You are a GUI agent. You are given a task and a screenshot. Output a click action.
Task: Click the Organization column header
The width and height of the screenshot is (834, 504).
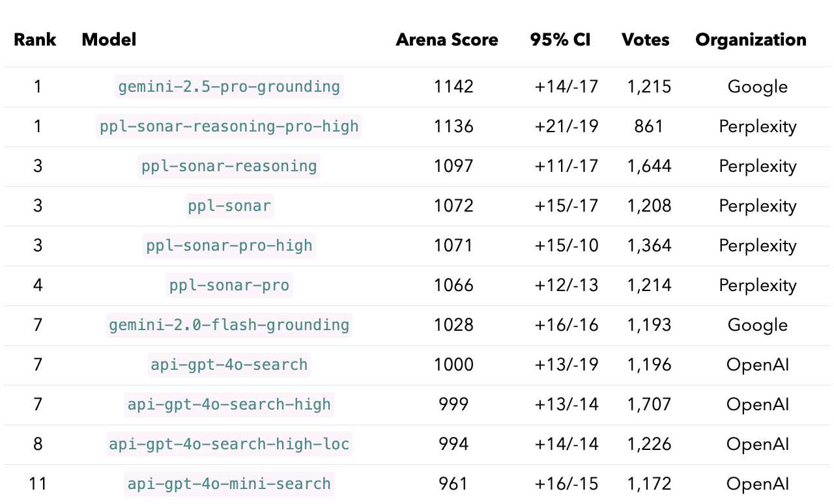click(x=751, y=40)
